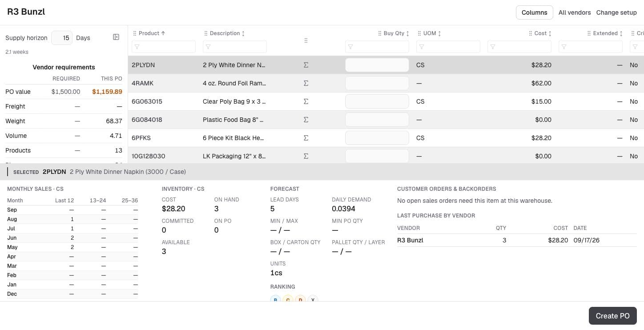Screen dimensions: 644x330
Task: Click the sigma icon for 2PLYDN
Action: click(x=306, y=65)
